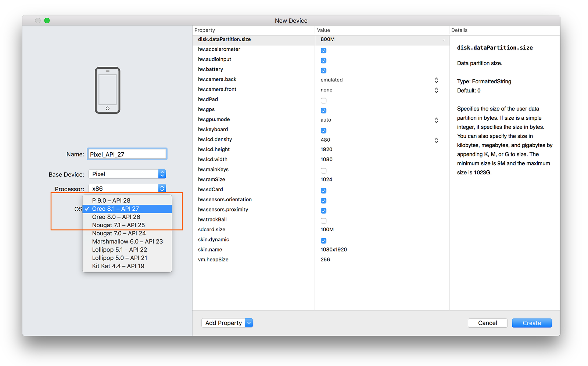
Task: Toggle the hw.gps checkbox off
Action: click(x=323, y=110)
